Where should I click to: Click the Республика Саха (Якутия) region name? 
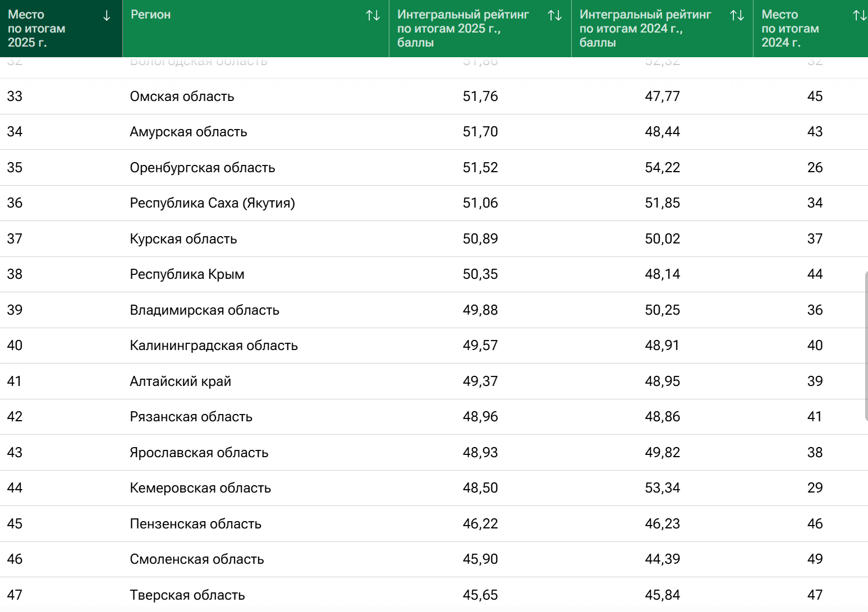click(x=212, y=203)
